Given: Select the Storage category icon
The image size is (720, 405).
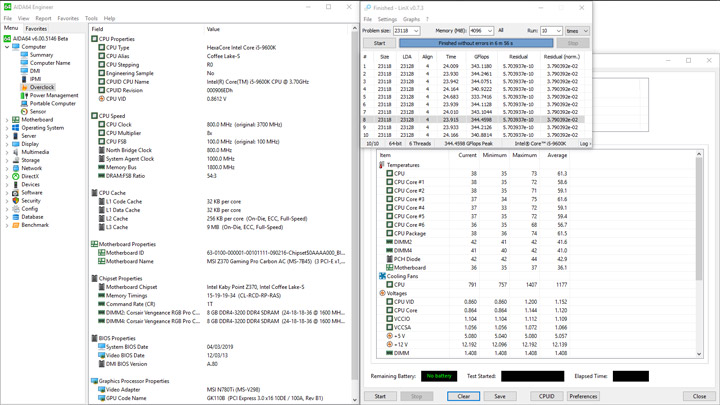Looking at the screenshot, I should (x=16, y=160).
